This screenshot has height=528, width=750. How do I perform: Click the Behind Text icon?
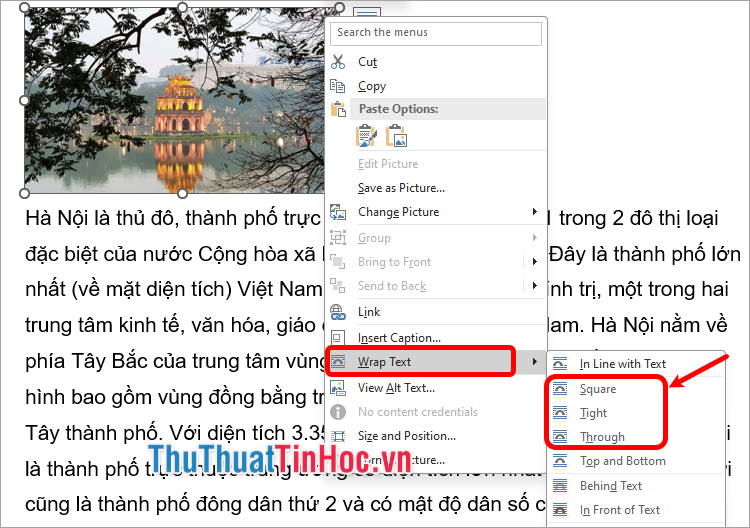[x=560, y=486]
